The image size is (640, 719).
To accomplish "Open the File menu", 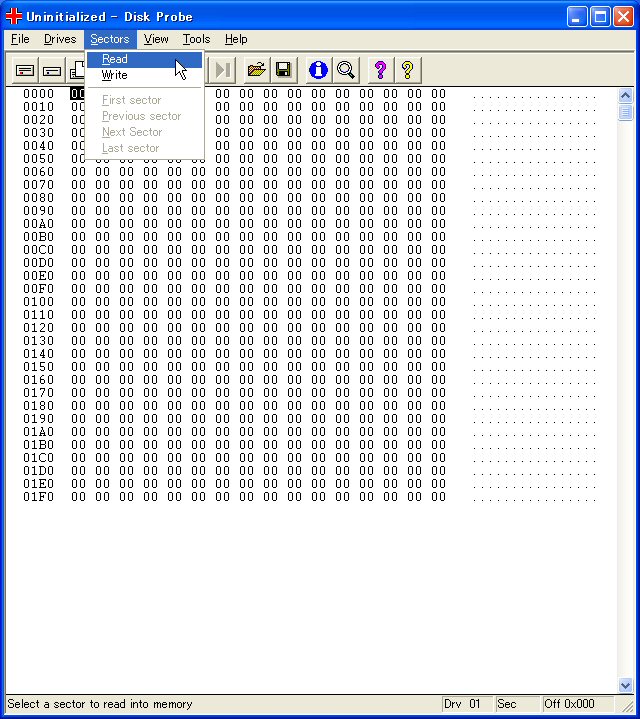I will [x=20, y=39].
